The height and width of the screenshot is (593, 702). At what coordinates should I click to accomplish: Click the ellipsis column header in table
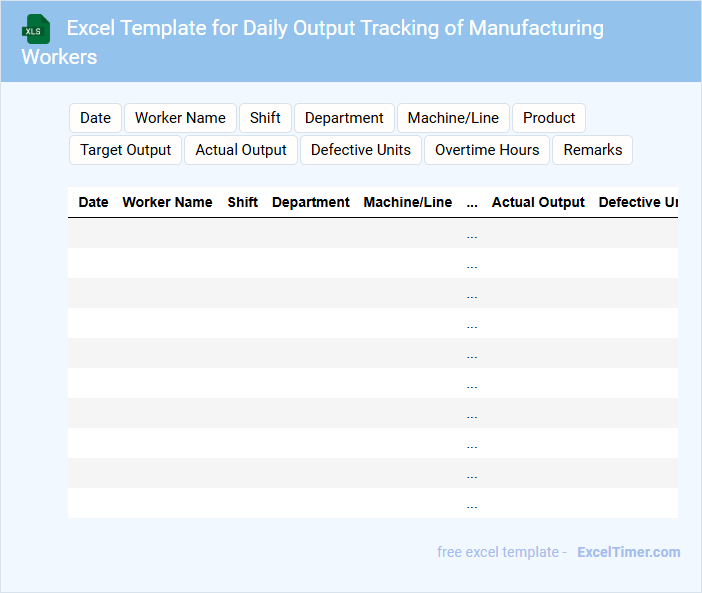click(472, 202)
